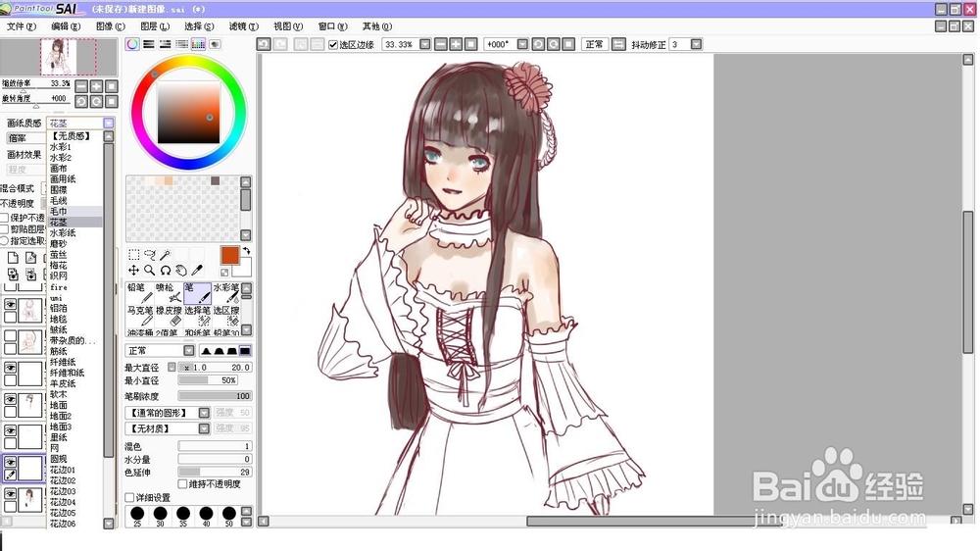Select the eyedropper tool

(197, 271)
